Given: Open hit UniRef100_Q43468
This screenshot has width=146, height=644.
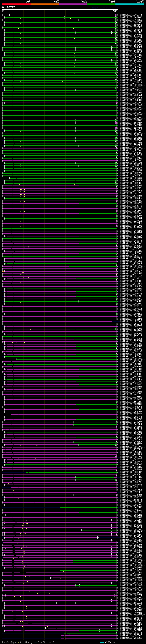Looking at the screenshot, I should [x=131, y=17].
